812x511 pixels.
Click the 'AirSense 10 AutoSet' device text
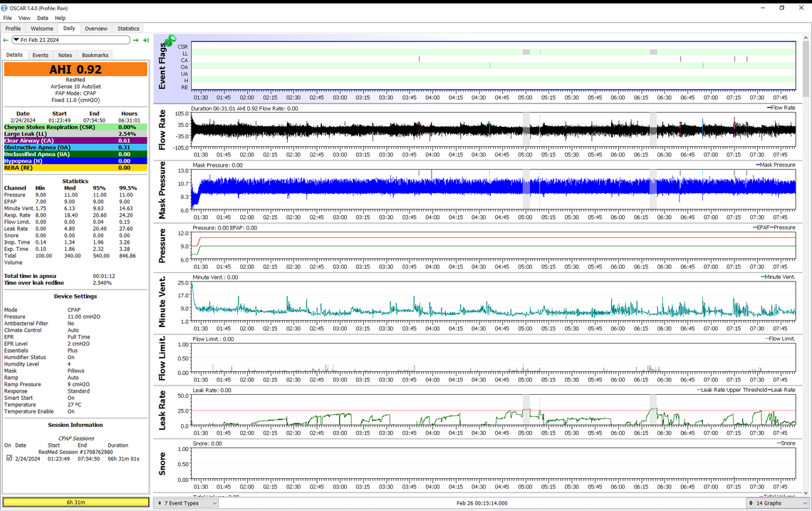click(x=76, y=86)
